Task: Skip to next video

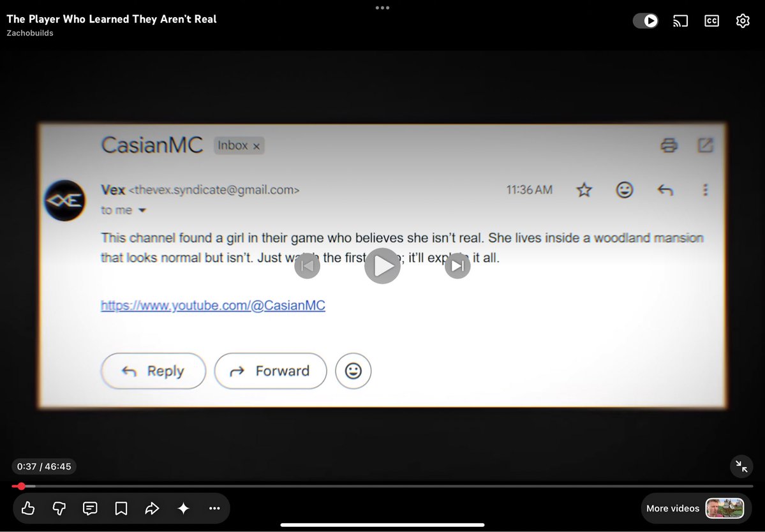Action: click(x=457, y=266)
